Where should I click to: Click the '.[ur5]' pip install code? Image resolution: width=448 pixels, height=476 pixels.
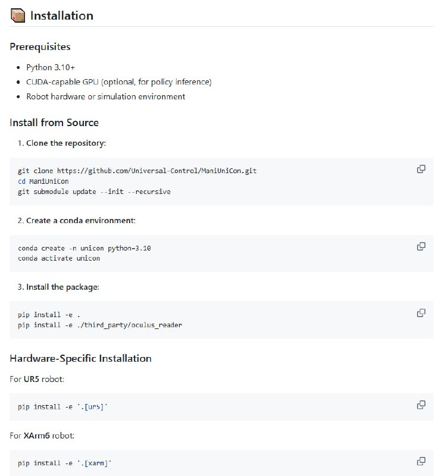tap(62, 407)
